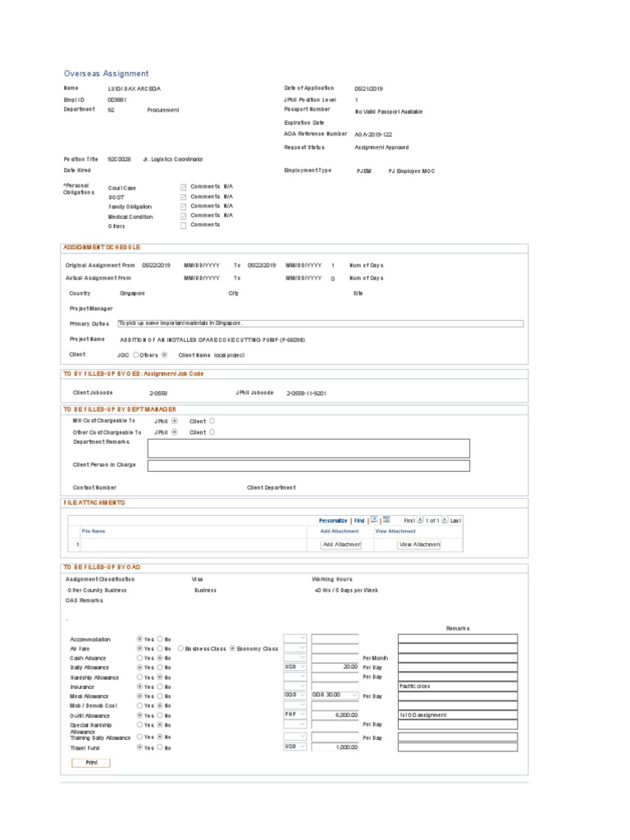The width and height of the screenshot is (630, 840).
Task: Click the Assignment Approved status text
Action: (381, 148)
